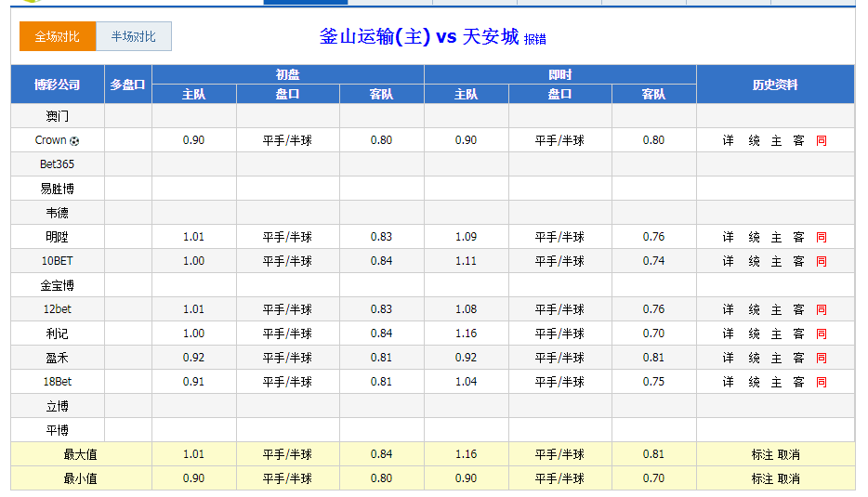
Task: Switch to 半场对比 tab
Action: click(134, 36)
